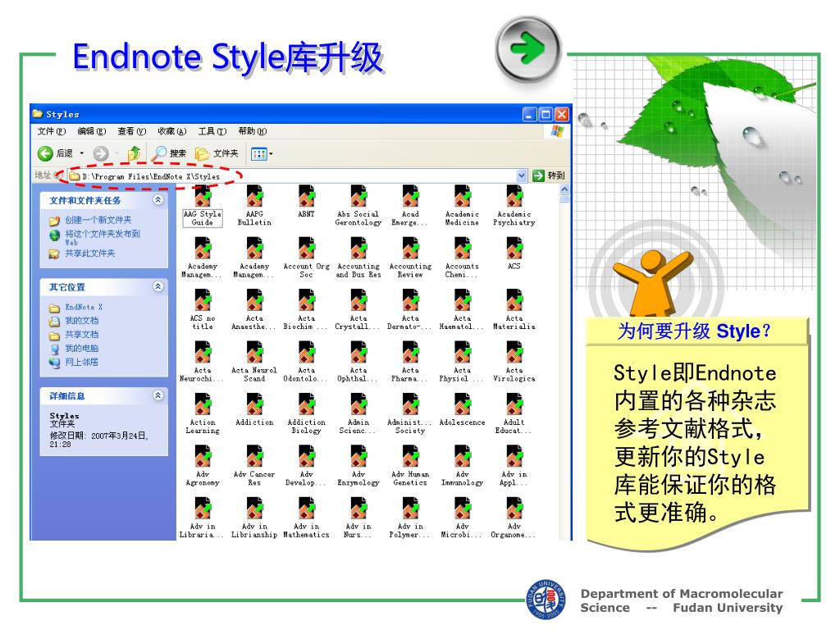Open the 工具(T) menu
Screen dimensions: 840x630
click(x=212, y=131)
